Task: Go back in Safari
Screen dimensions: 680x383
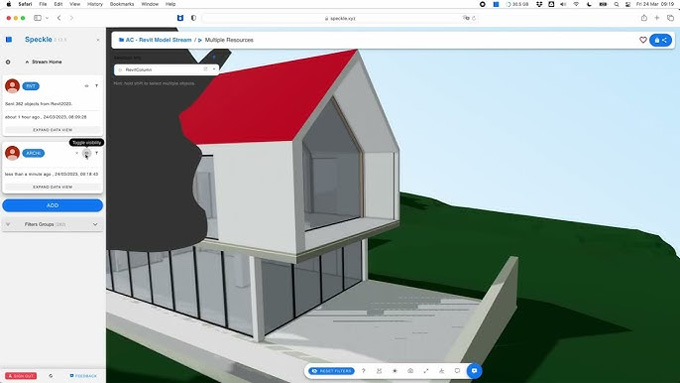Action: click(x=59, y=18)
